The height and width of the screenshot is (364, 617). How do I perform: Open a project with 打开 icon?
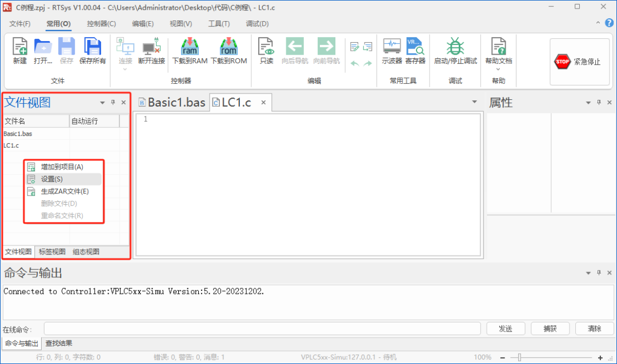tap(42, 51)
